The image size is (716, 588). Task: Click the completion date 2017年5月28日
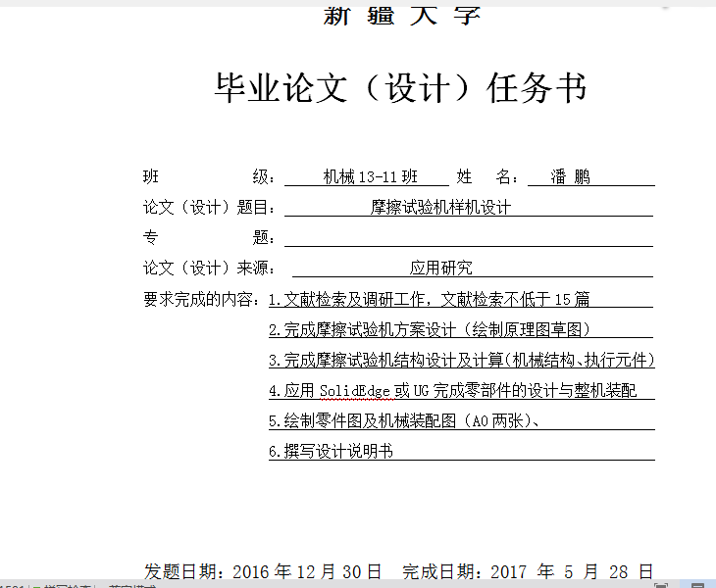572,571
